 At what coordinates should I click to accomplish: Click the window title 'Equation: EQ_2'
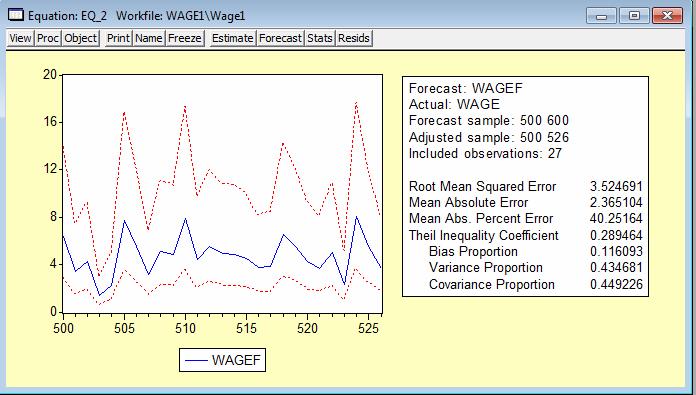(x=67, y=16)
